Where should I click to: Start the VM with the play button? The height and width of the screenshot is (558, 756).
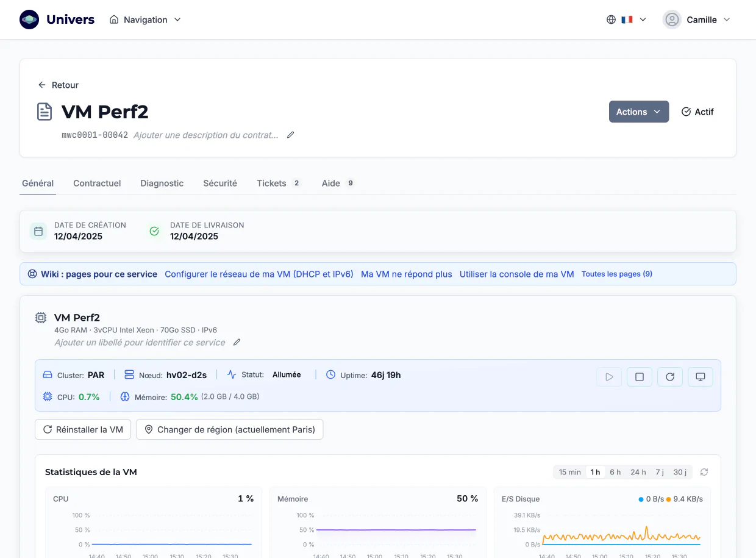[x=609, y=377]
